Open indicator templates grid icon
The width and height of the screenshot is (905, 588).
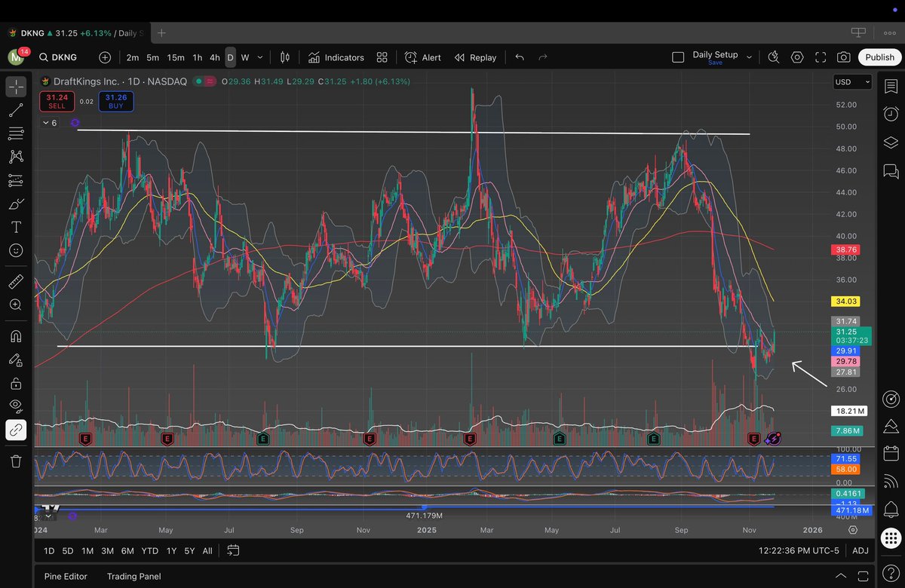point(382,57)
